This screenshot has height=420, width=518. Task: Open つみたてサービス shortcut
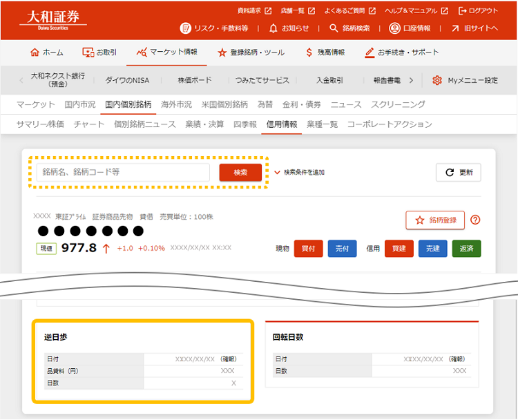[x=262, y=80]
